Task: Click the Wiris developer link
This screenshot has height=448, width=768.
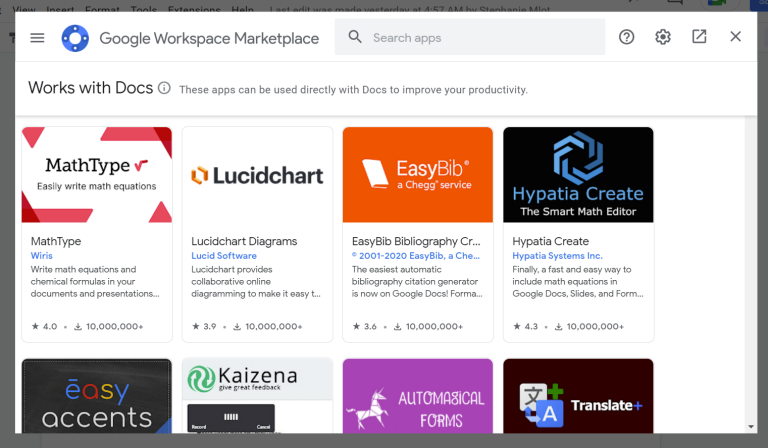Action: [42, 256]
